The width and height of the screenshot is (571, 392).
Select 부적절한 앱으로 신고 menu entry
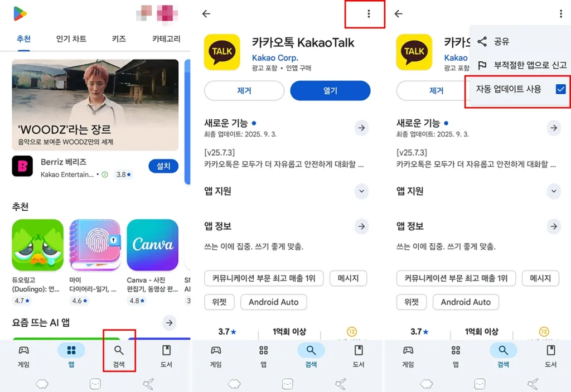(x=521, y=65)
